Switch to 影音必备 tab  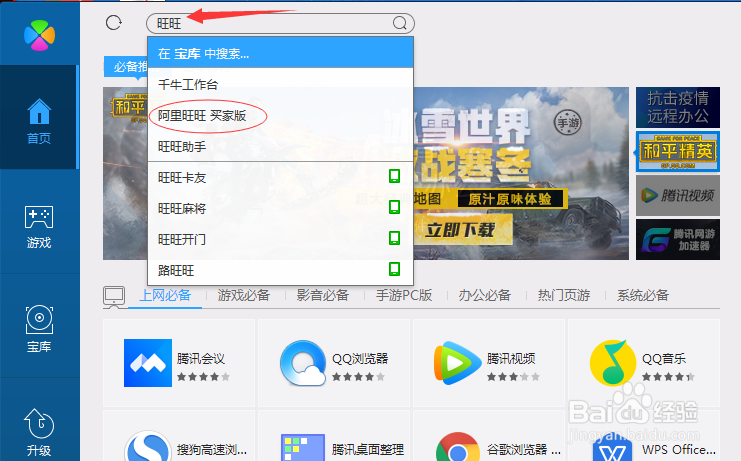coord(323,295)
